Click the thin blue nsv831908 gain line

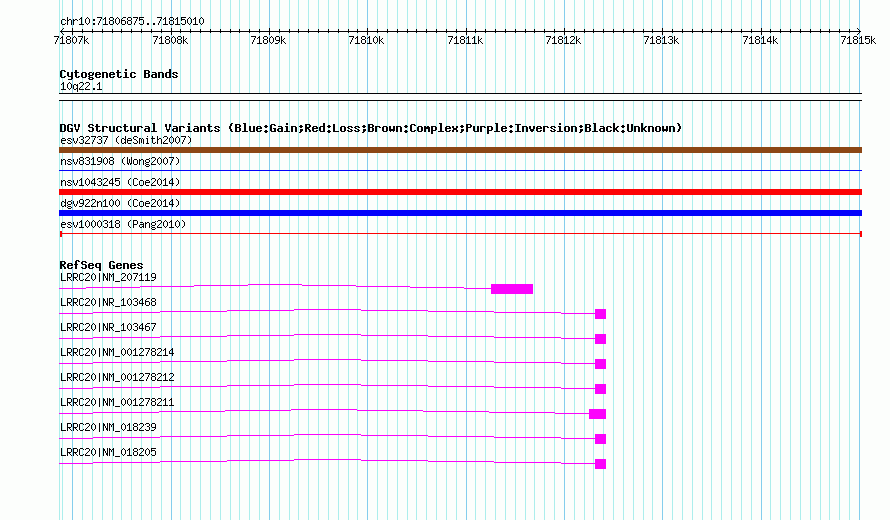(460, 170)
